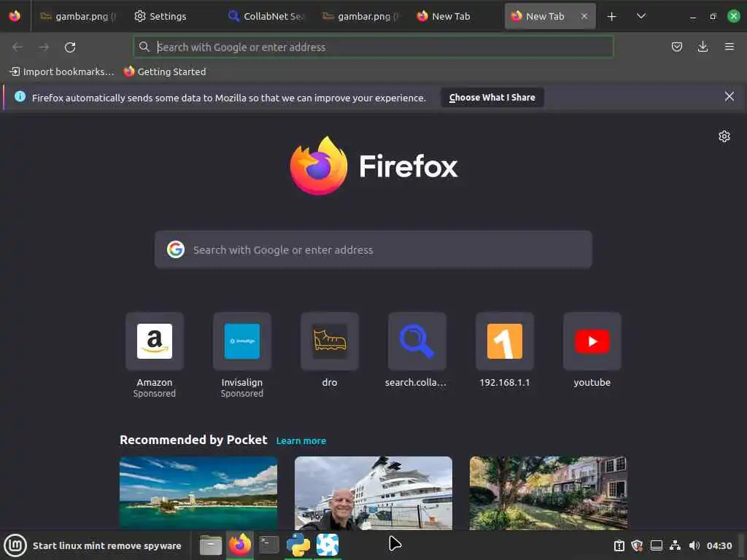Image resolution: width=747 pixels, height=560 pixels.
Task: Click the Firefox View icon in the tab bar
Action: (x=15, y=16)
